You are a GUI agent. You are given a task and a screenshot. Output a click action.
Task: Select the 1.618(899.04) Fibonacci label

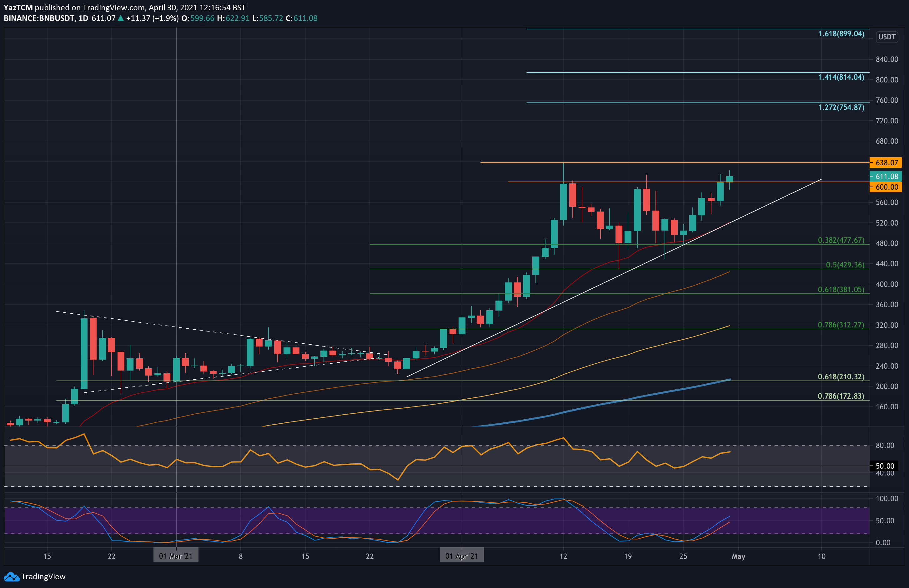pyautogui.click(x=841, y=34)
